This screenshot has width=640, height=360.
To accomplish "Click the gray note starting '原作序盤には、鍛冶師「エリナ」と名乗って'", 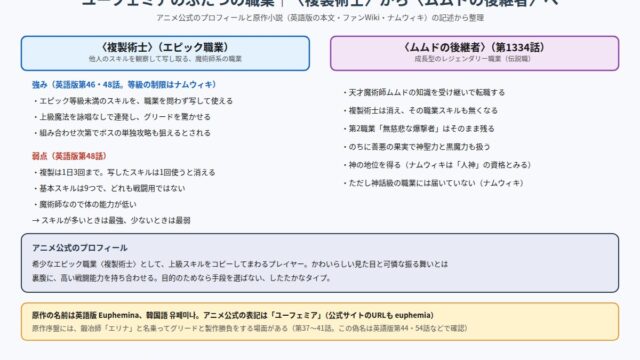I will (249, 328).
